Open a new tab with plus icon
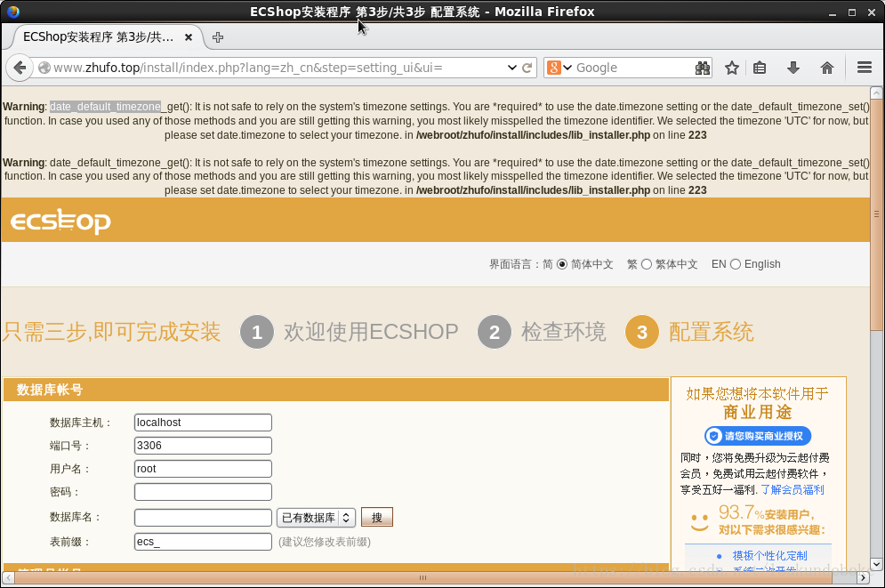Screen dimensions: 885x588 coord(218,37)
